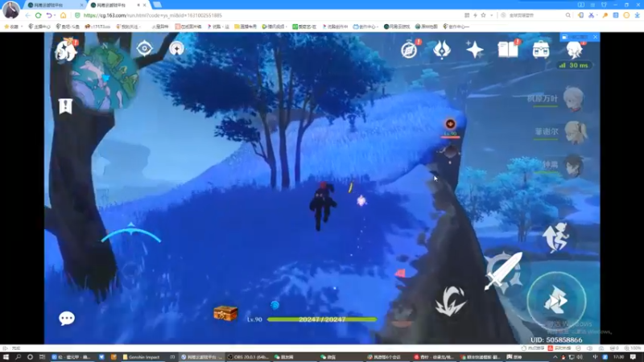Expand the dropdown next to the undo arrow
644x362 pixels.
pyautogui.click(x=55, y=15)
